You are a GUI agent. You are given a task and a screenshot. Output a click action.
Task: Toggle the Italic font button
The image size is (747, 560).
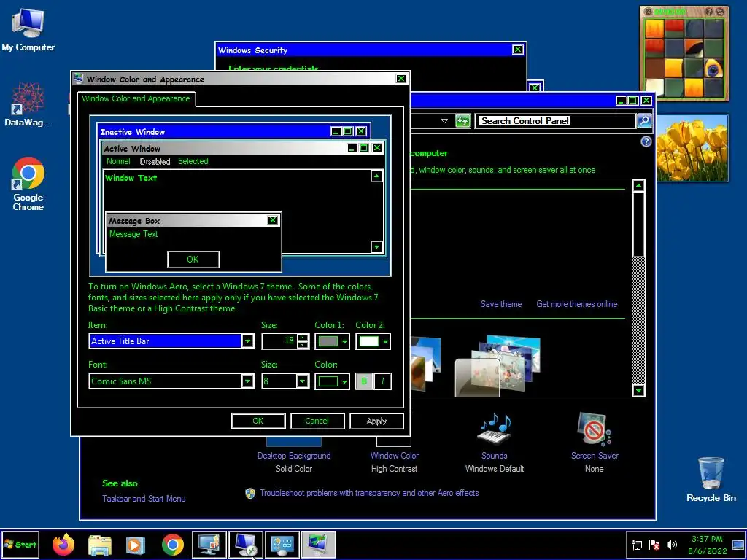[x=382, y=381]
